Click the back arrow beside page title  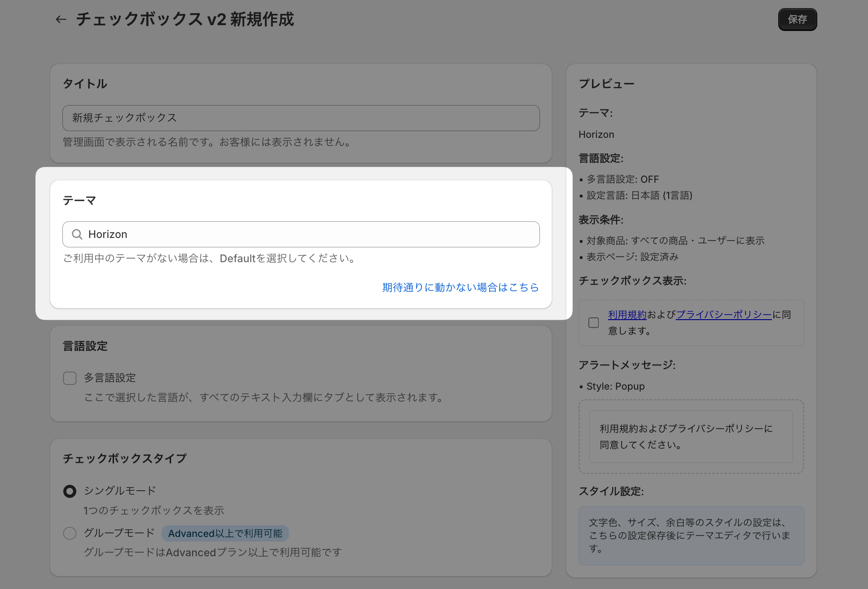pos(61,19)
